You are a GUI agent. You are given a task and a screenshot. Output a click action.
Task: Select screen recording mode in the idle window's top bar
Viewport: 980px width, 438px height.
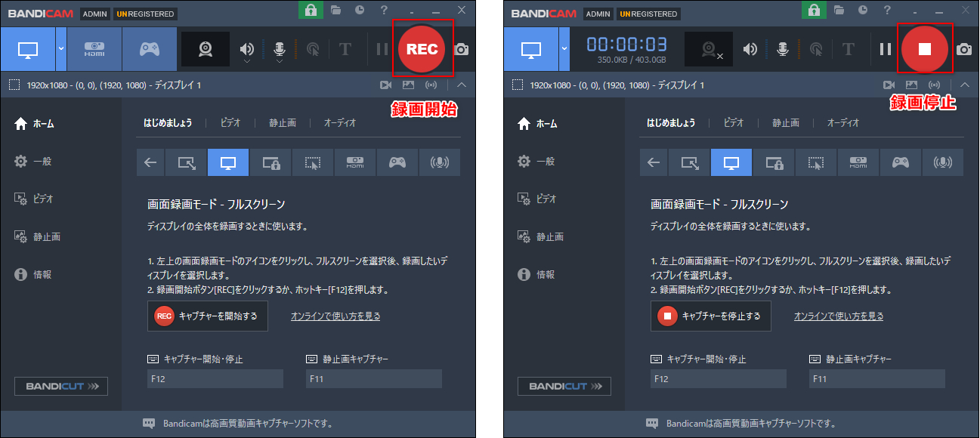pyautogui.click(x=28, y=49)
